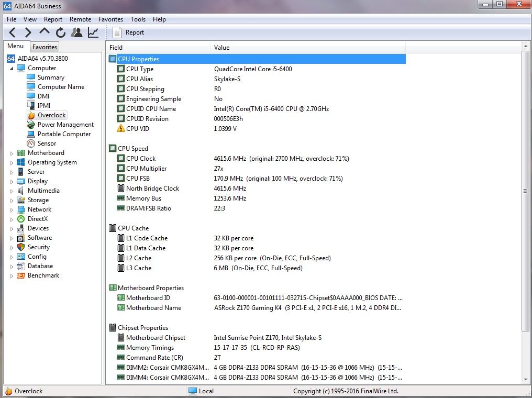Click the Software icon in the tree
Image resolution: width=532 pixels, height=398 pixels.
[x=21, y=238]
